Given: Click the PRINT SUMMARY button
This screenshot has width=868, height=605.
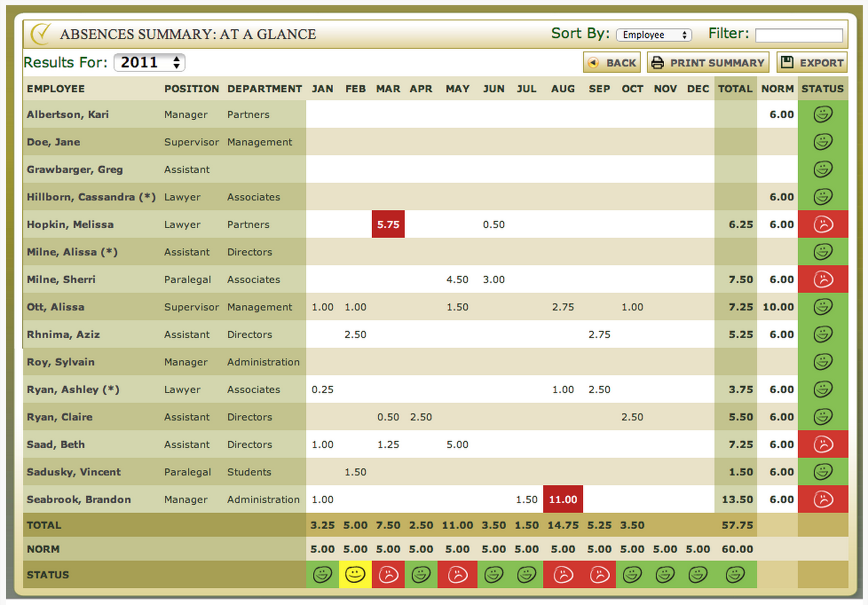Looking at the screenshot, I should click(708, 63).
